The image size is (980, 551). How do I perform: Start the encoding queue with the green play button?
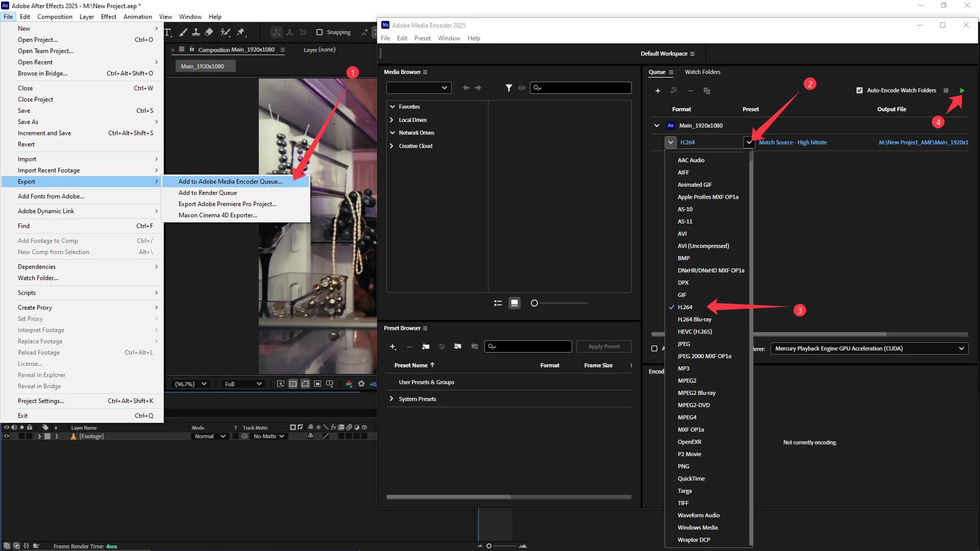[x=962, y=91]
